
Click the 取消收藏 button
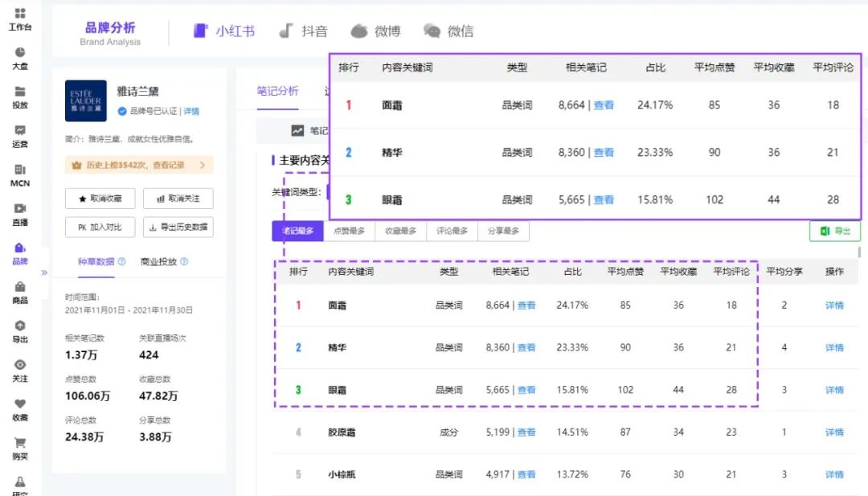tap(100, 199)
